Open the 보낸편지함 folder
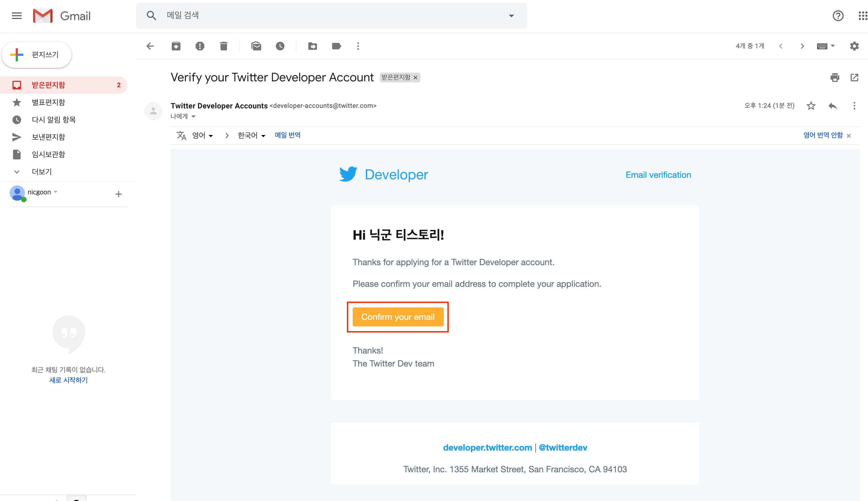The image size is (868, 501). pos(48,137)
